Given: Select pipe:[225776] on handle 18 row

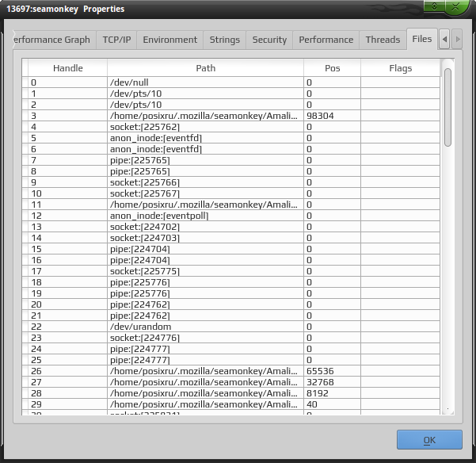Looking at the screenshot, I should click(140, 282).
